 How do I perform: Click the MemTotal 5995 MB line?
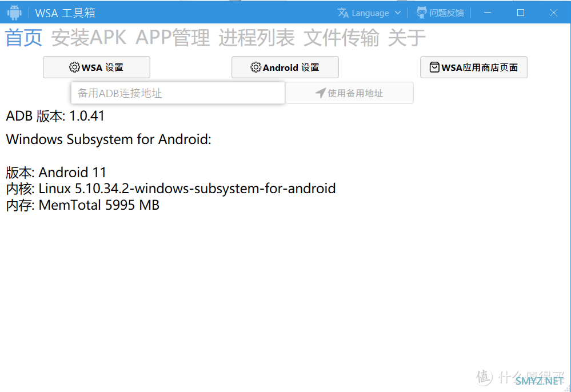point(83,205)
